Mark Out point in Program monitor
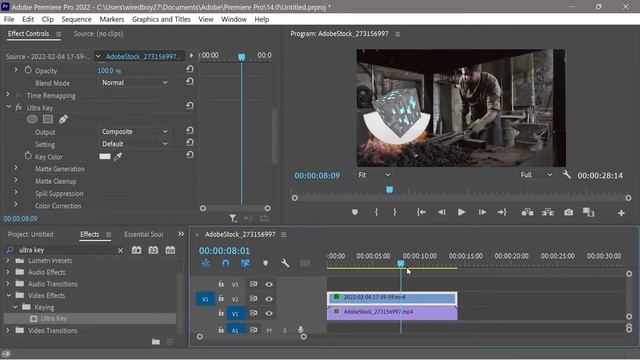 pos(395,212)
